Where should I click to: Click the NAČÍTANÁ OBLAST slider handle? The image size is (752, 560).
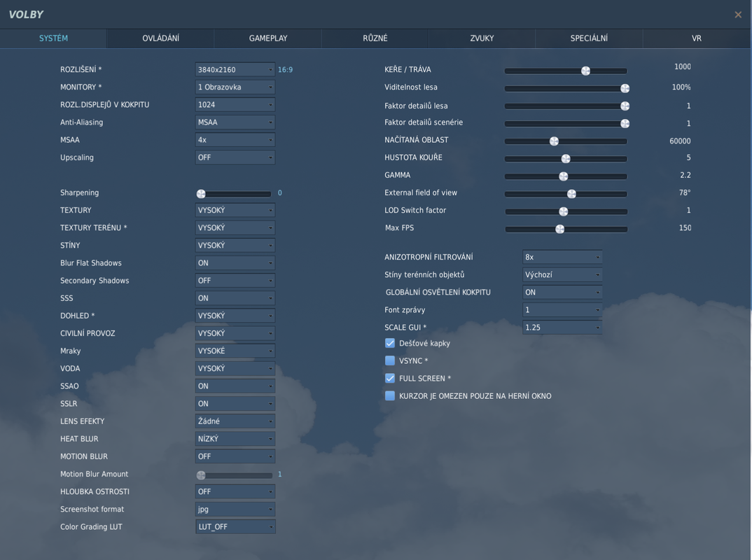(554, 141)
